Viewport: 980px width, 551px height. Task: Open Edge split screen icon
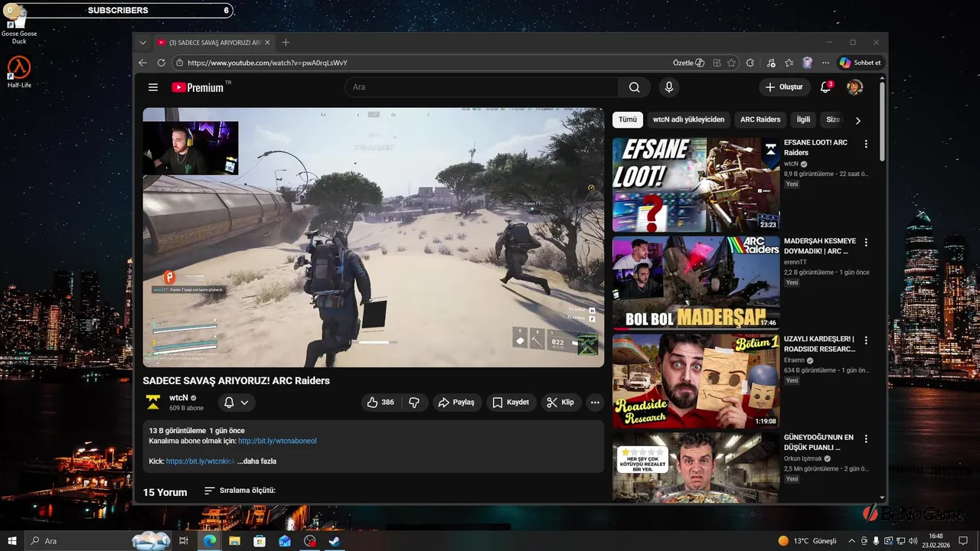click(x=717, y=63)
